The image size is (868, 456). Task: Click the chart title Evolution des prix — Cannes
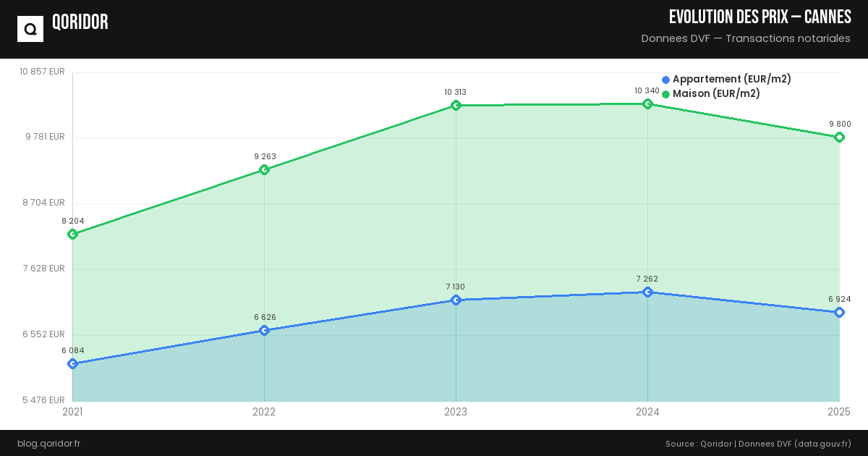[x=759, y=17]
